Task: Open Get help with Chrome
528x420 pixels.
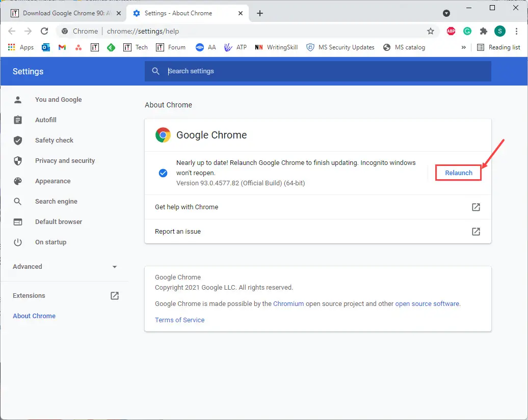Action: (x=318, y=207)
